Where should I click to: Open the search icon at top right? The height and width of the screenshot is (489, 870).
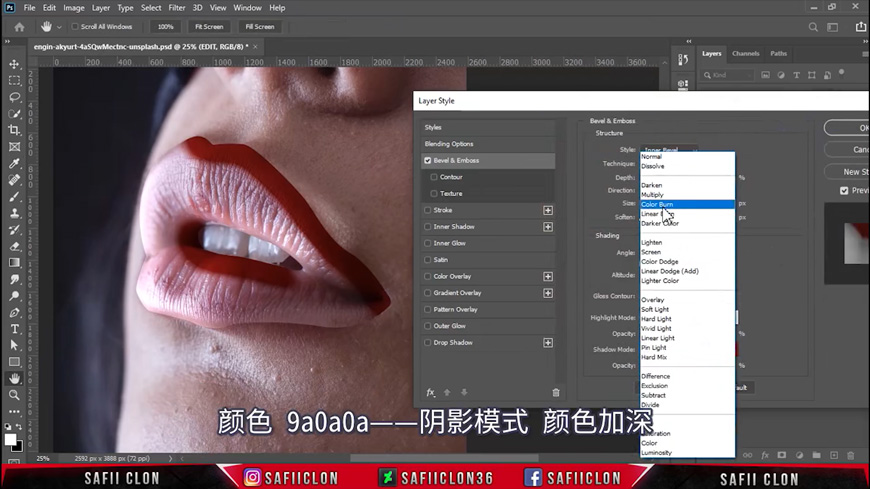pyautogui.click(x=813, y=27)
